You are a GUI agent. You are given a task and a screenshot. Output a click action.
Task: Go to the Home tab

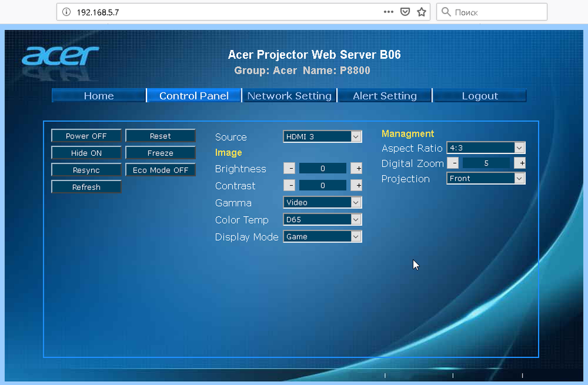99,96
